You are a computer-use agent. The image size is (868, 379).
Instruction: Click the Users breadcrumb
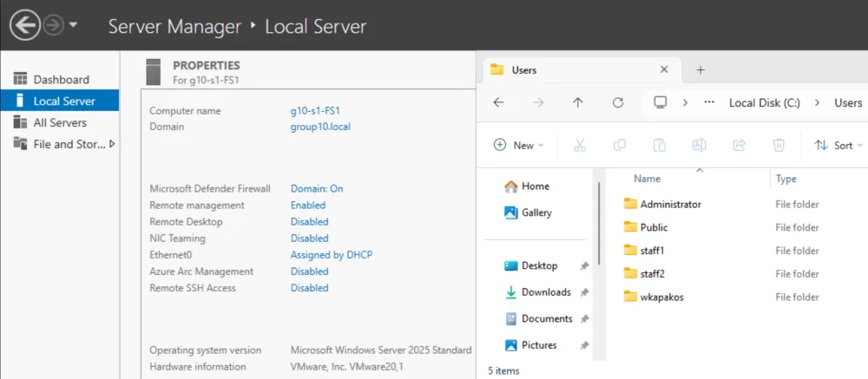848,103
